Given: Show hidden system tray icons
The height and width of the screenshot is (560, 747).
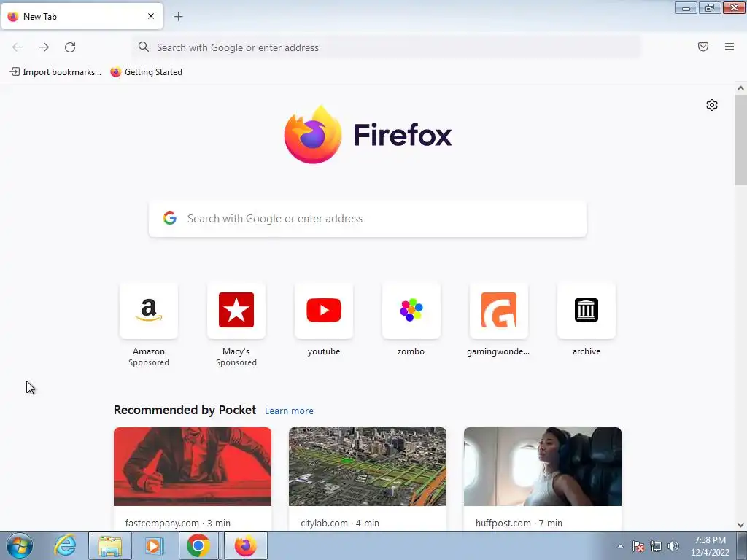Looking at the screenshot, I should [x=620, y=546].
